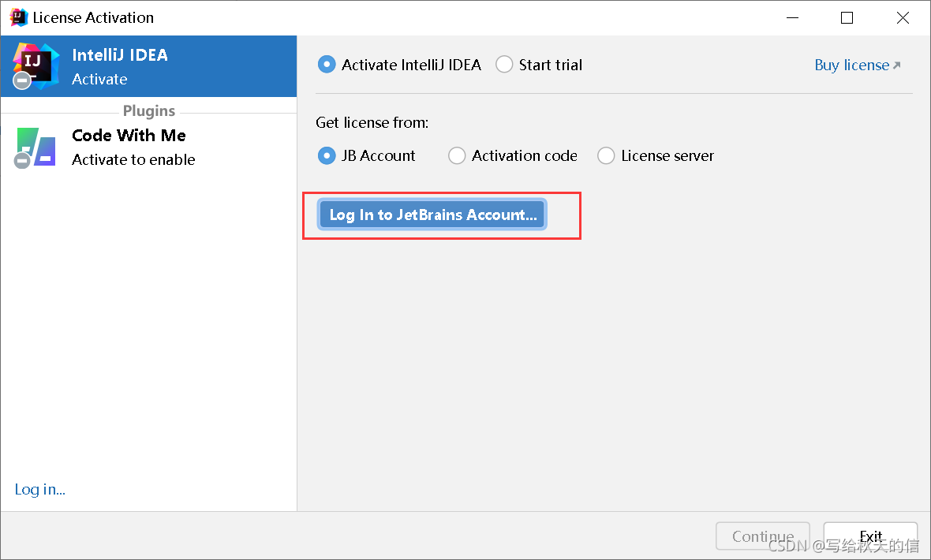This screenshot has height=560, width=931.
Task: Click the Plugins section header text
Action: pos(149,111)
